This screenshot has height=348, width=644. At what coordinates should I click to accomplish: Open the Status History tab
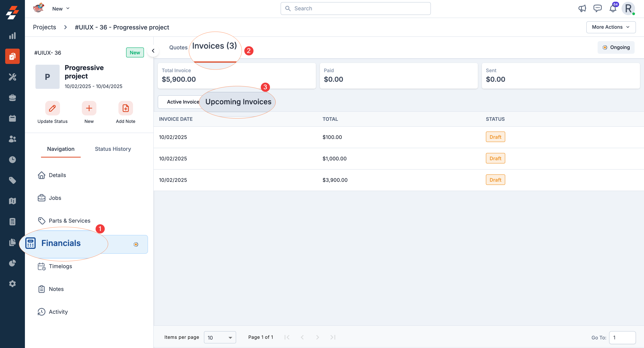(x=113, y=149)
